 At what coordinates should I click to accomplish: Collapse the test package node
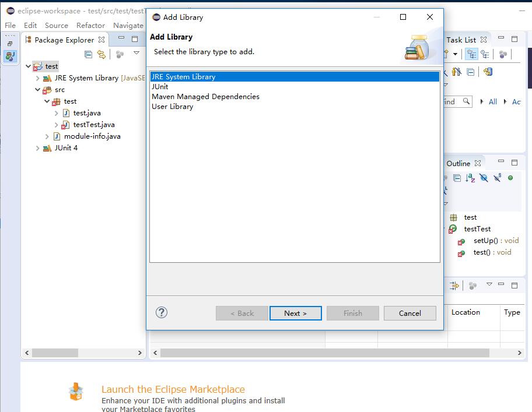(47, 101)
